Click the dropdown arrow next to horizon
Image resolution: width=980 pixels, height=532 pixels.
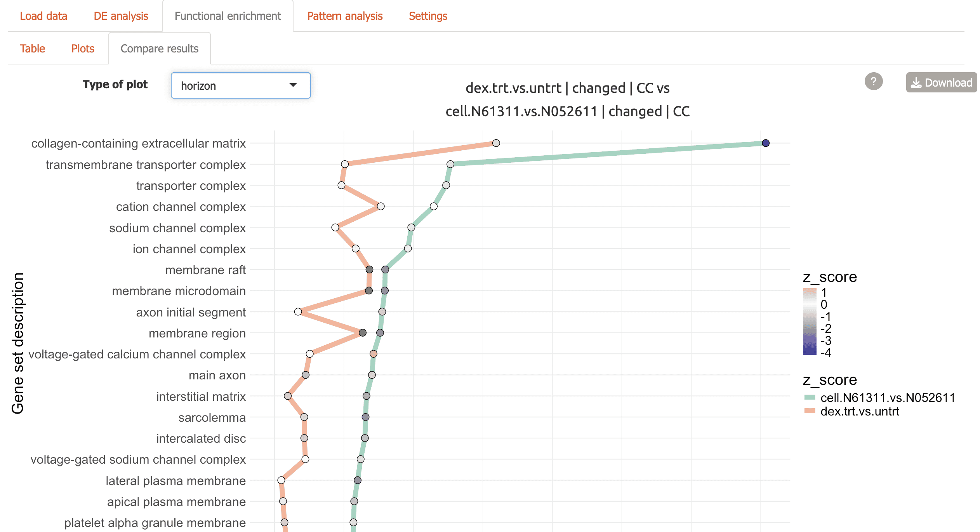(293, 85)
